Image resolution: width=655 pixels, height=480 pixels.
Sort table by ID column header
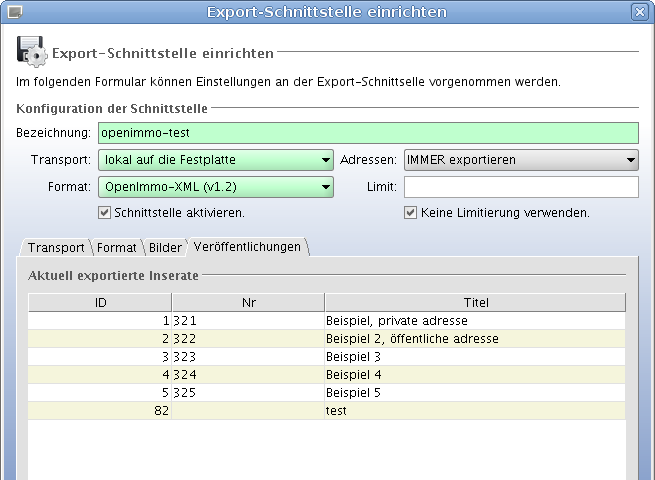click(x=100, y=302)
